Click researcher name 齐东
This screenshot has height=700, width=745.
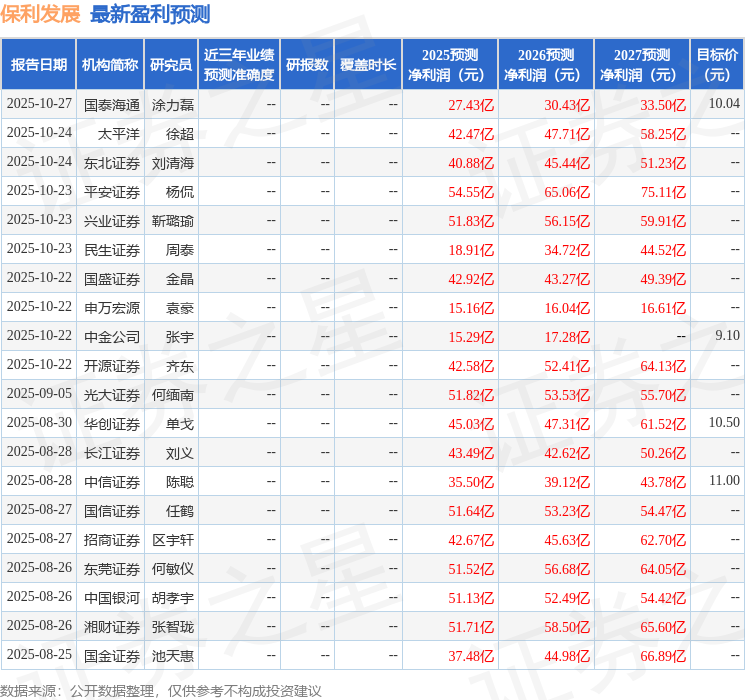pyautogui.click(x=180, y=366)
